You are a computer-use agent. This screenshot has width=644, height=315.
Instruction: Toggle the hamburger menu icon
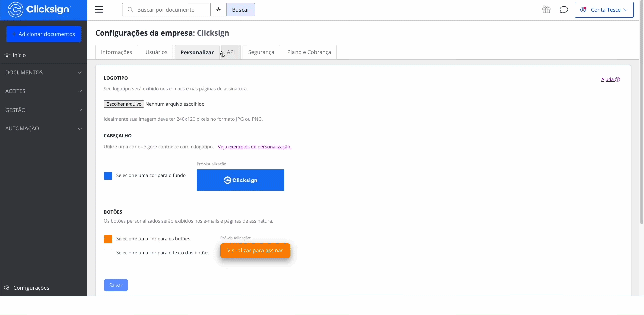[99, 10]
